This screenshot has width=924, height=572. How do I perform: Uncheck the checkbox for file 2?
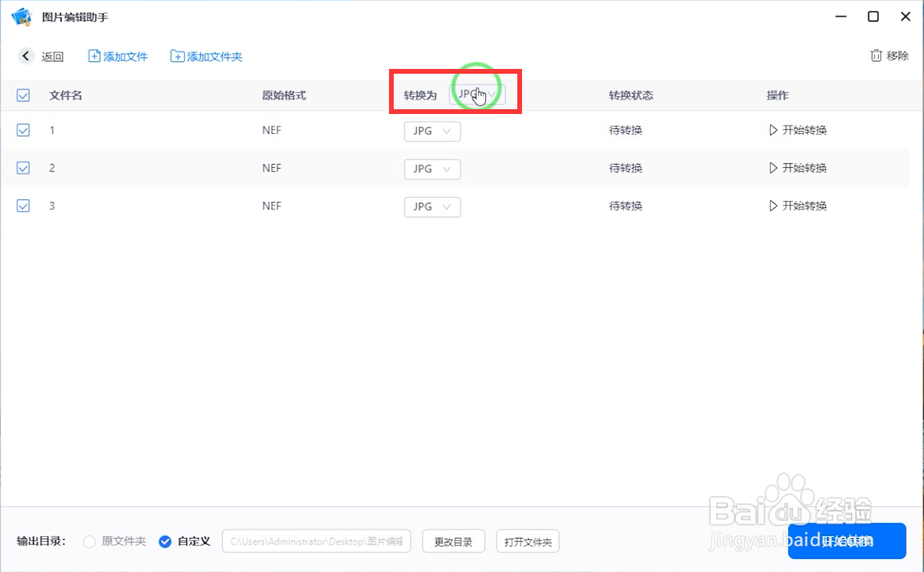point(23,168)
